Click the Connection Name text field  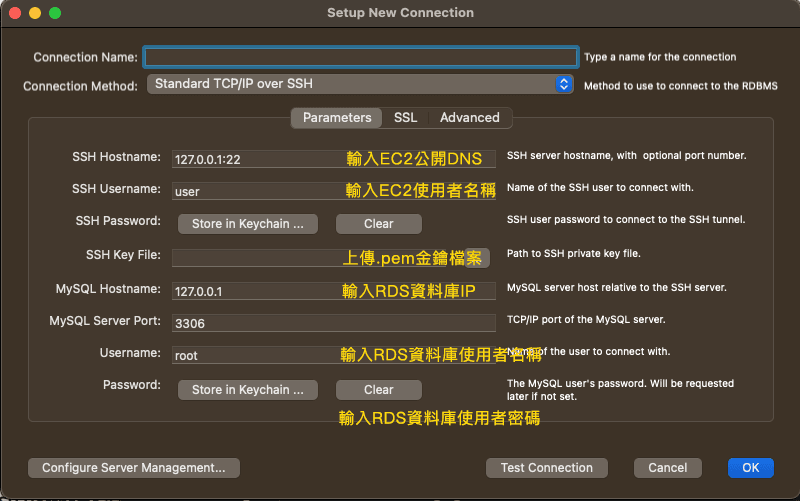(x=360, y=57)
